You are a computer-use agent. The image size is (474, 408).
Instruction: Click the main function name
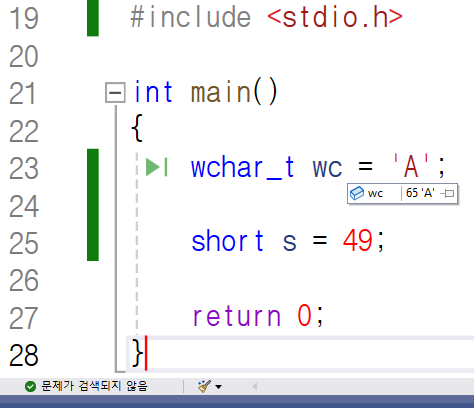(221, 92)
